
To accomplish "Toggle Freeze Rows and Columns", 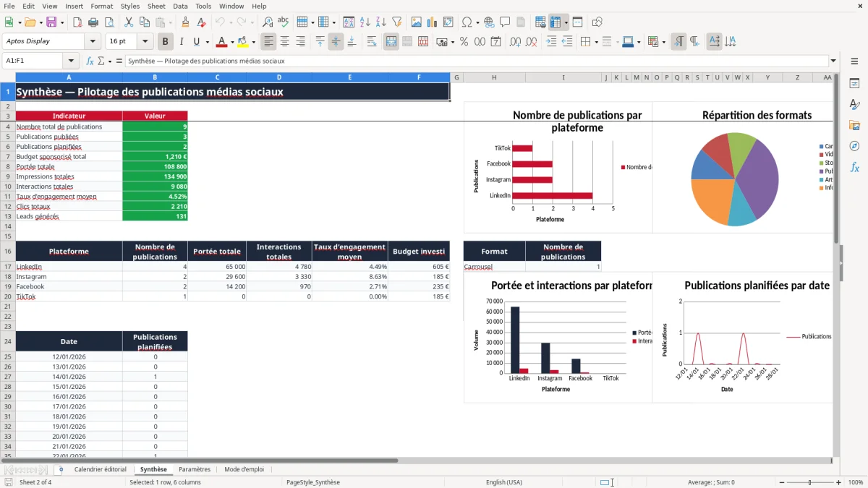I will point(556,22).
